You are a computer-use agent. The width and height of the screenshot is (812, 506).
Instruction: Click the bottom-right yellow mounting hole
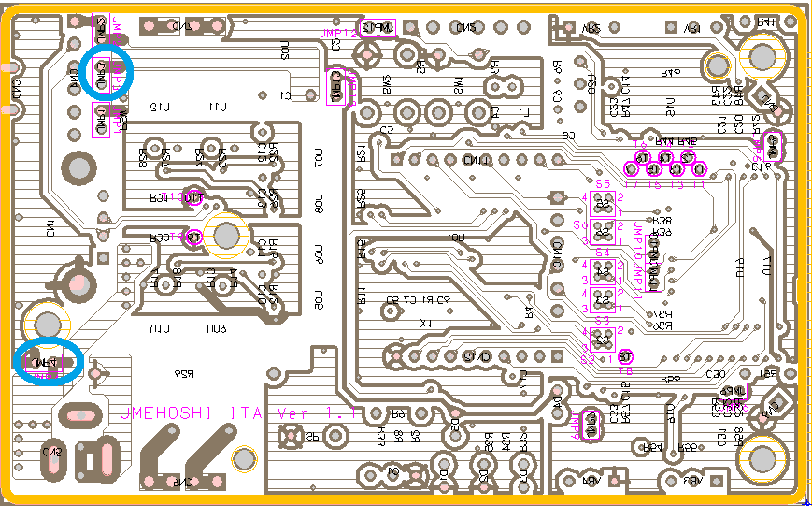(x=762, y=458)
